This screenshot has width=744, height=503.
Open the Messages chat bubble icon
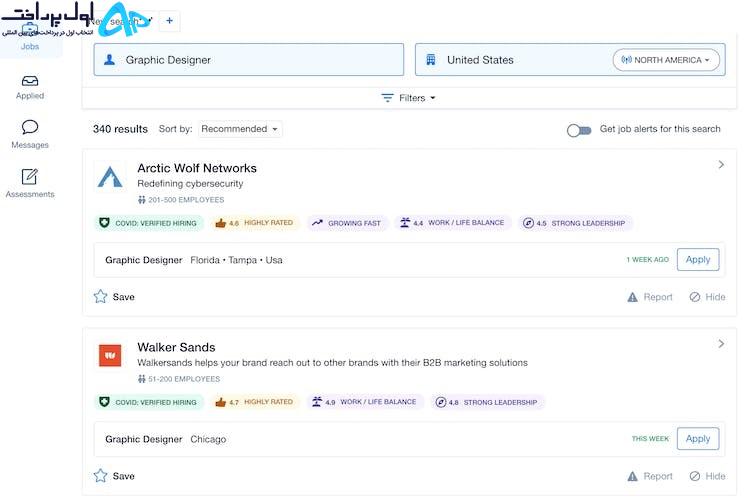click(x=30, y=127)
